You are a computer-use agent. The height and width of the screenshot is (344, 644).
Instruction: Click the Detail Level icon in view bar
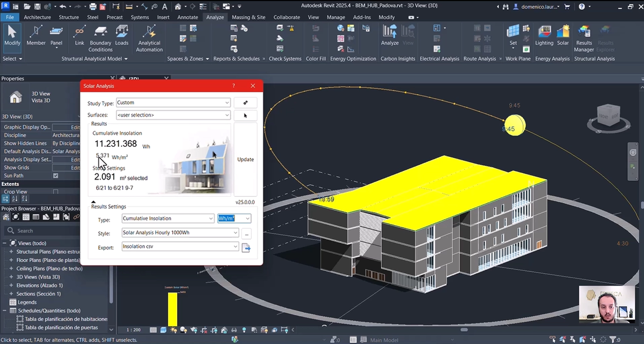tap(153, 330)
